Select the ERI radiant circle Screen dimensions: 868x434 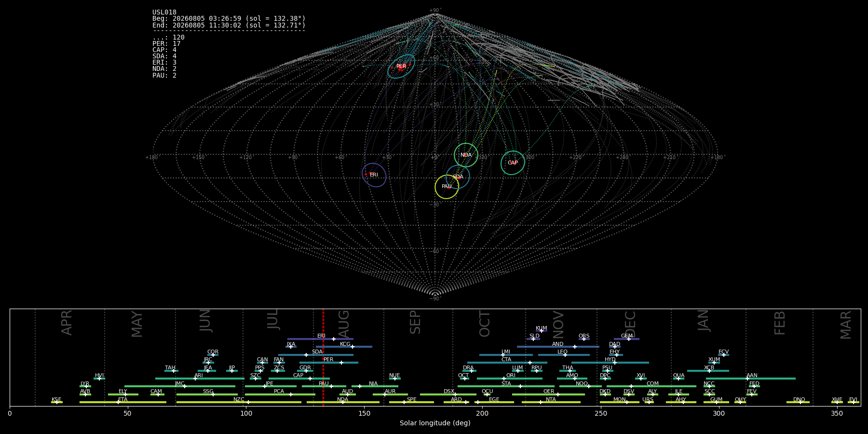pyautogui.click(x=374, y=175)
